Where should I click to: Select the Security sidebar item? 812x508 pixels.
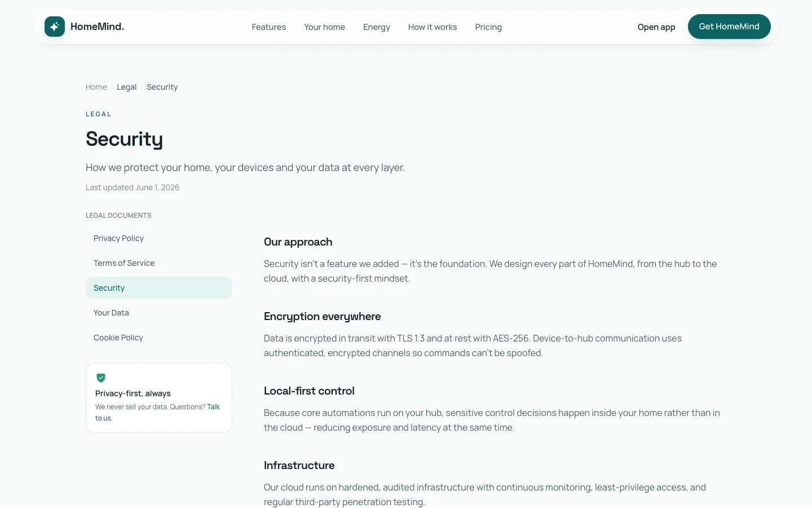click(159, 288)
